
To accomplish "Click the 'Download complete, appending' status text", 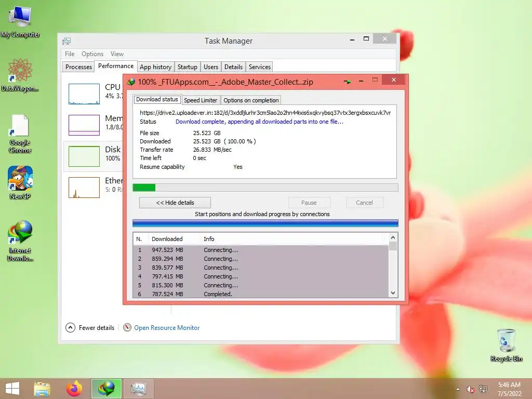I will [x=259, y=122].
